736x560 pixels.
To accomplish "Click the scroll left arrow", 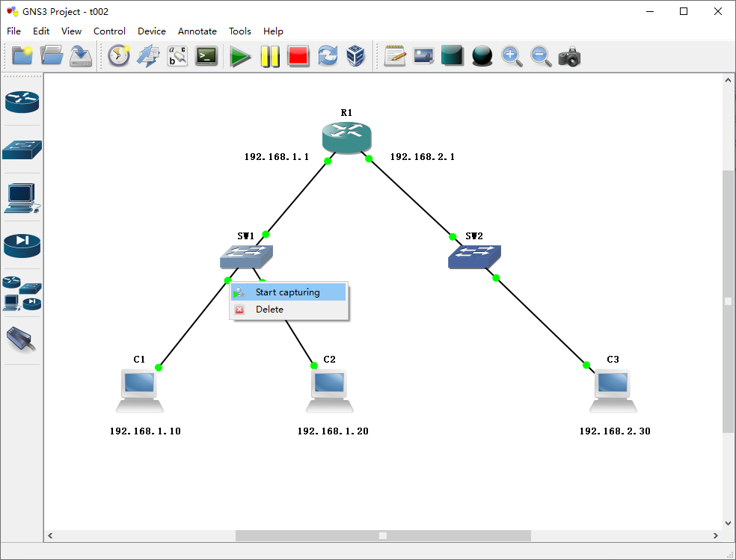I will coord(50,535).
